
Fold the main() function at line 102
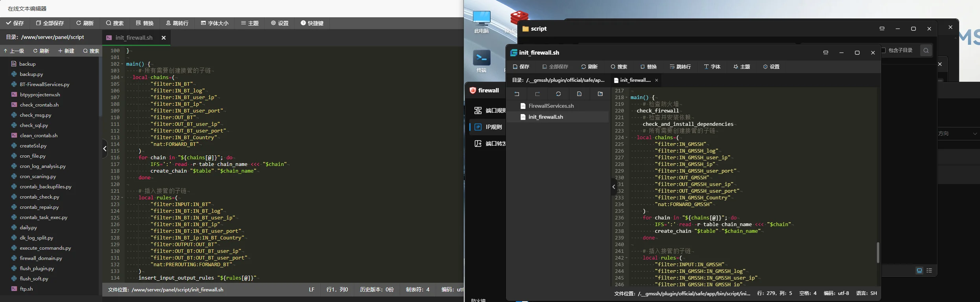(x=122, y=64)
